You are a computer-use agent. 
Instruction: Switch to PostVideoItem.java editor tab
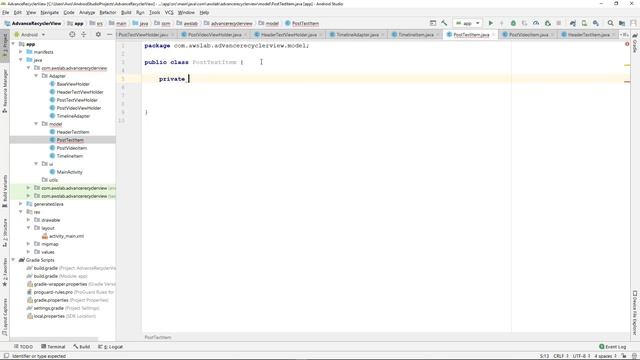pos(529,35)
